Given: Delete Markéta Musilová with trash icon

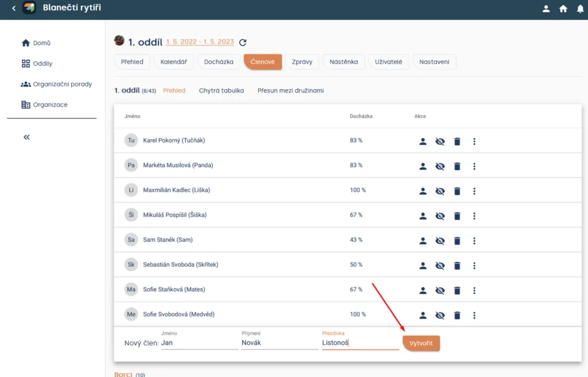Looking at the screenshot, I should pyautogui.click(x=457, y=166).
